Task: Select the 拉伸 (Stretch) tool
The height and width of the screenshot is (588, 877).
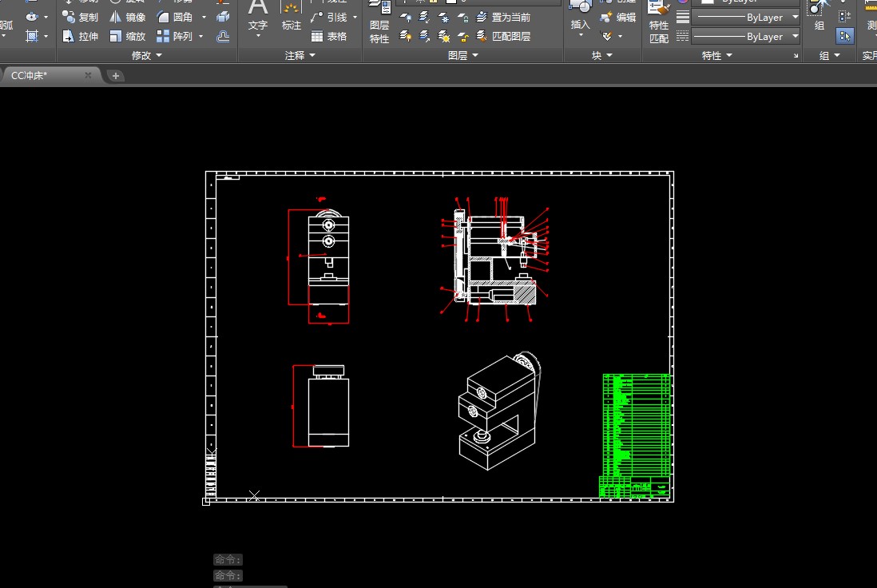Action: click(x=80, y=37)
